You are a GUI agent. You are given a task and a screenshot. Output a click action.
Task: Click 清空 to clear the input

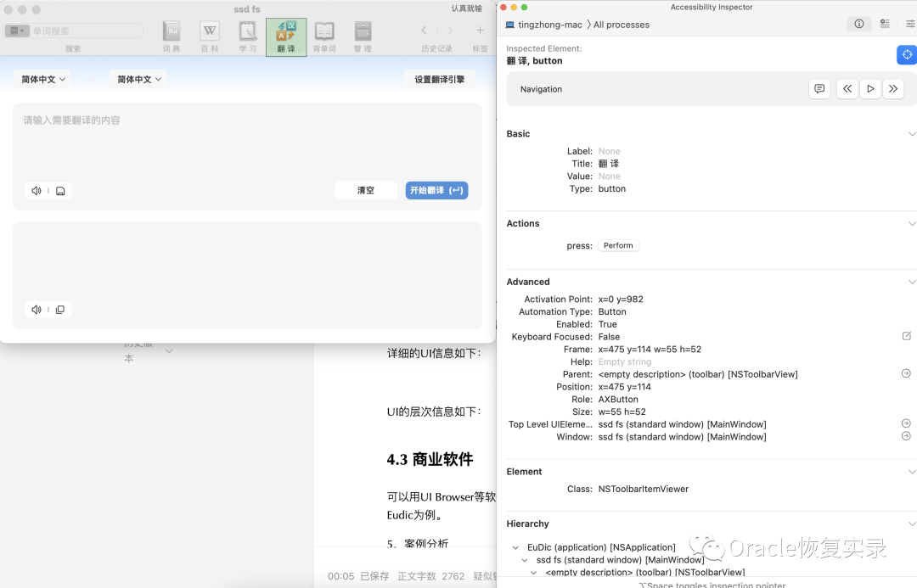coord(365,191)
